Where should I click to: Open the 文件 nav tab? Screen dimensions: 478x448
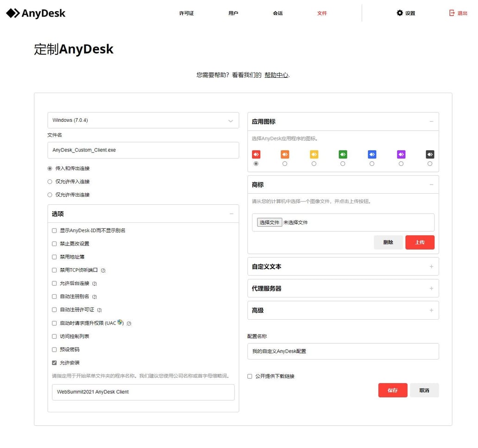(322, 13)
